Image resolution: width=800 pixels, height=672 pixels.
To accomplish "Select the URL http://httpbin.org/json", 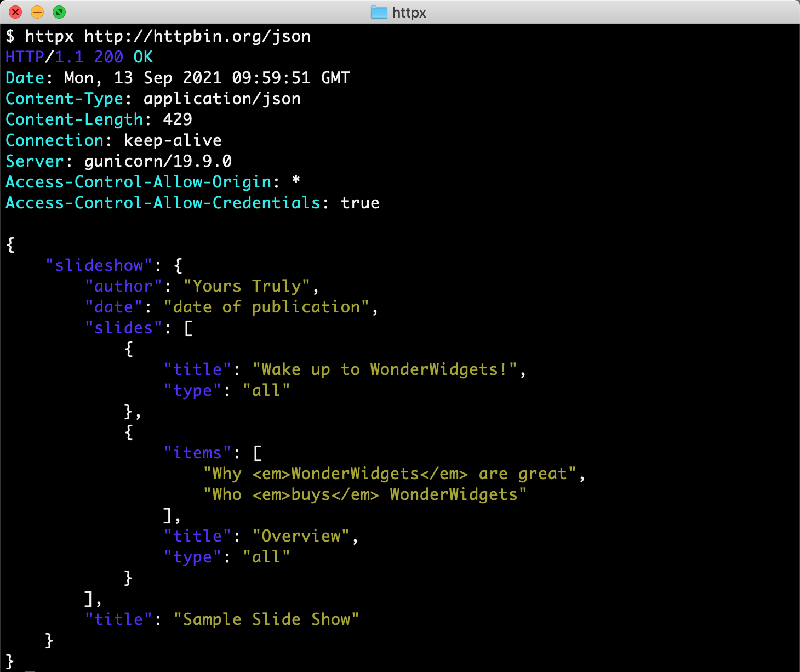I will point(197,36).
